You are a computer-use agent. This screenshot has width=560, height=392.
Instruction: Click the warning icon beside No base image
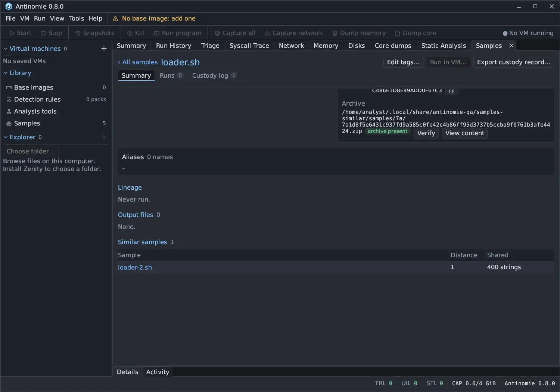pyautogui.click(x=115, y=19)
